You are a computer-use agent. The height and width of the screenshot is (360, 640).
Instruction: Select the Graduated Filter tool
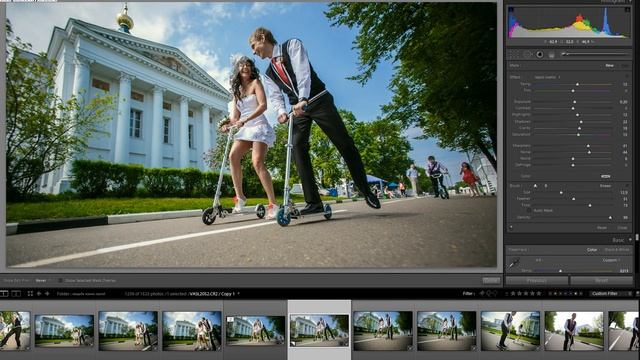coord(551,55)
